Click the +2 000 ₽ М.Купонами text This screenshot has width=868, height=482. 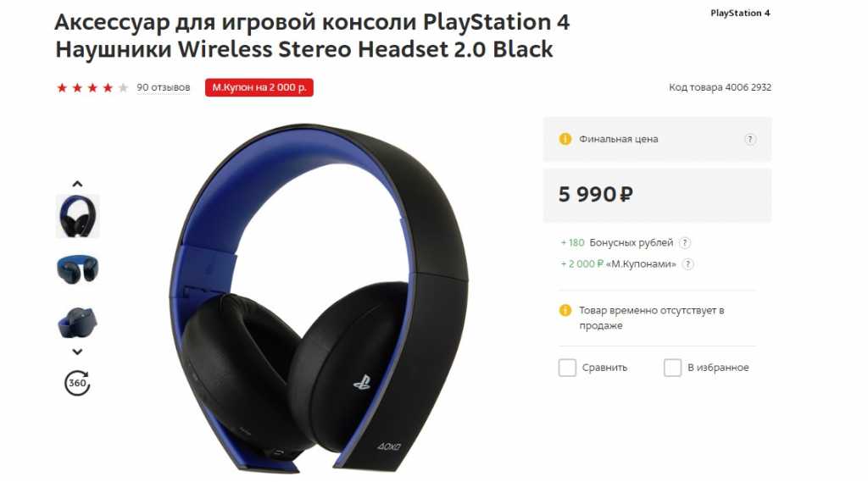click(618, 264)
